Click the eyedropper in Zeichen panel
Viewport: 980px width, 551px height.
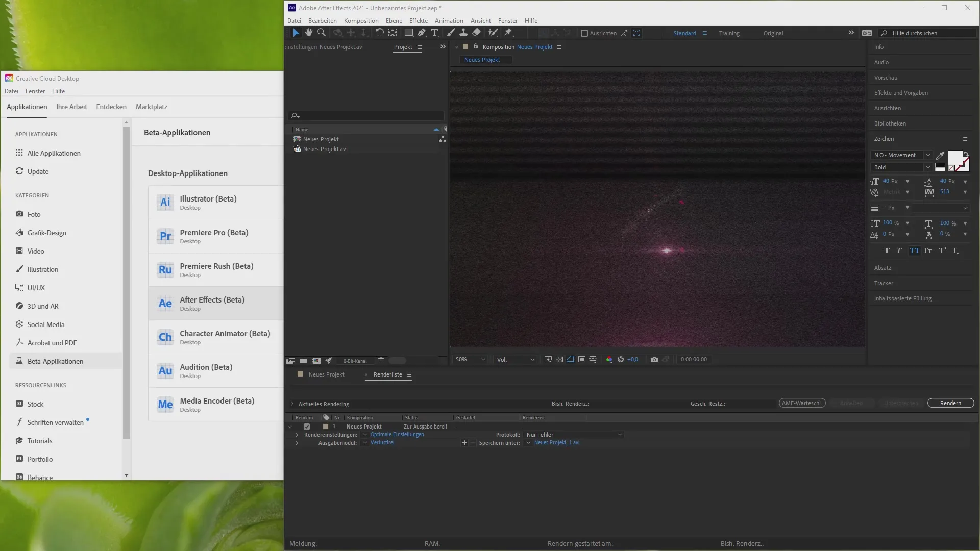coord(940,155)
